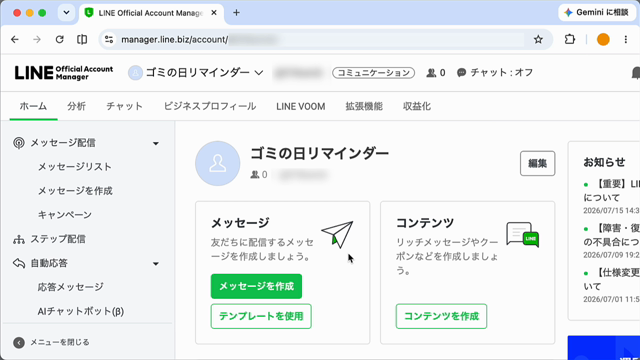Click the browser back arrow
The image size is (640, 360).
pyautogui.click(x=15, y=40)
